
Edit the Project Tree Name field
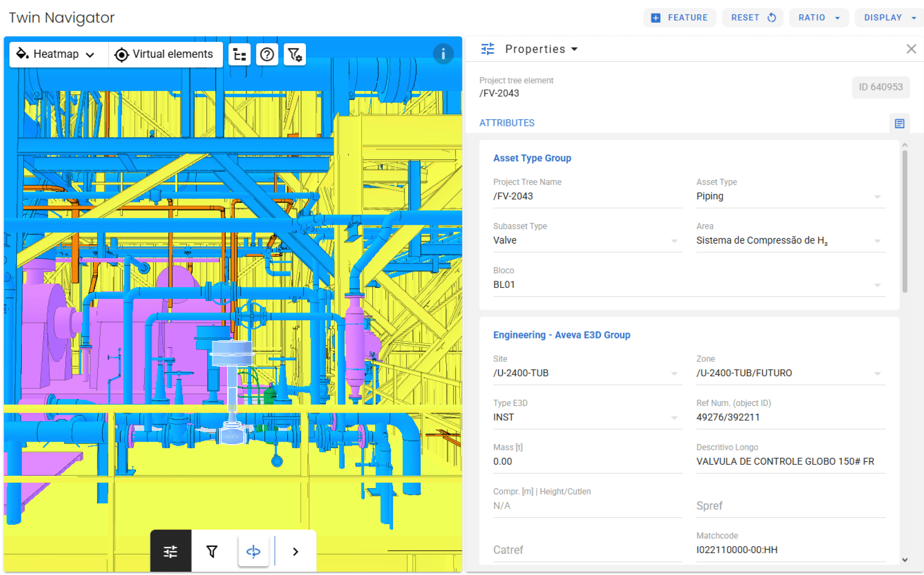[587, 196]
